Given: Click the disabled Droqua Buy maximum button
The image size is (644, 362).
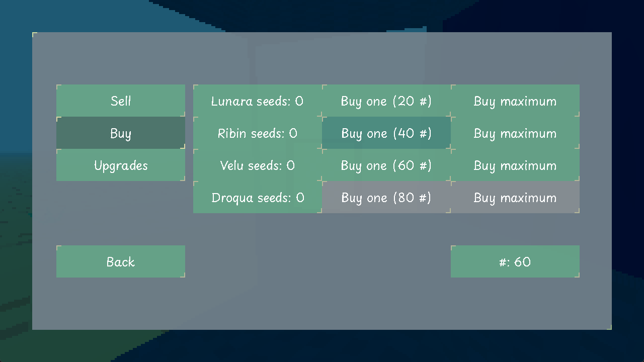Looking at the screenshot, I should click(x=515, y=198).
